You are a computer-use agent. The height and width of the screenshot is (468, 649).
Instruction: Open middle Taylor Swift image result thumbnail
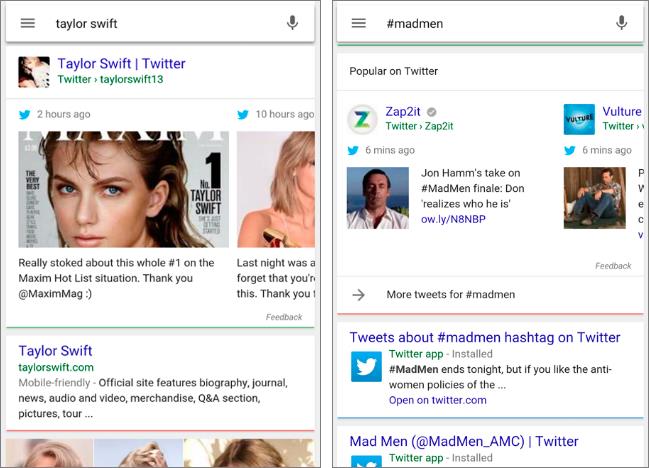[x=138, y=453]
